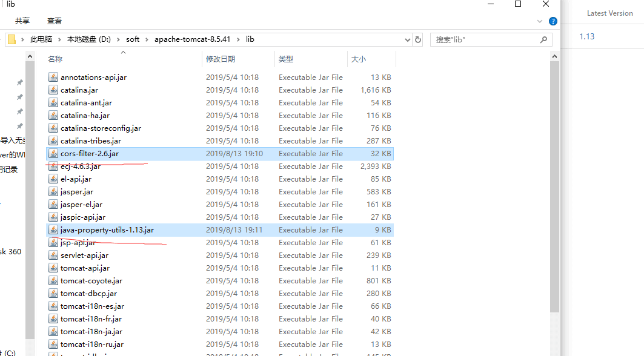
Task: Open the 共享 ribbon tab
Action: 22,21
